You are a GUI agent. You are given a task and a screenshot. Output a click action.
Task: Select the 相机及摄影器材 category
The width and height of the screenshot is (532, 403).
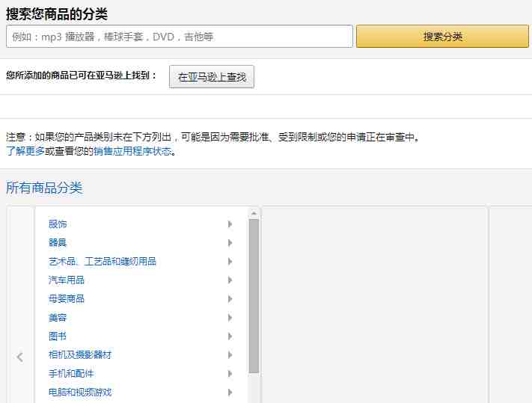[x=80, y=355]
